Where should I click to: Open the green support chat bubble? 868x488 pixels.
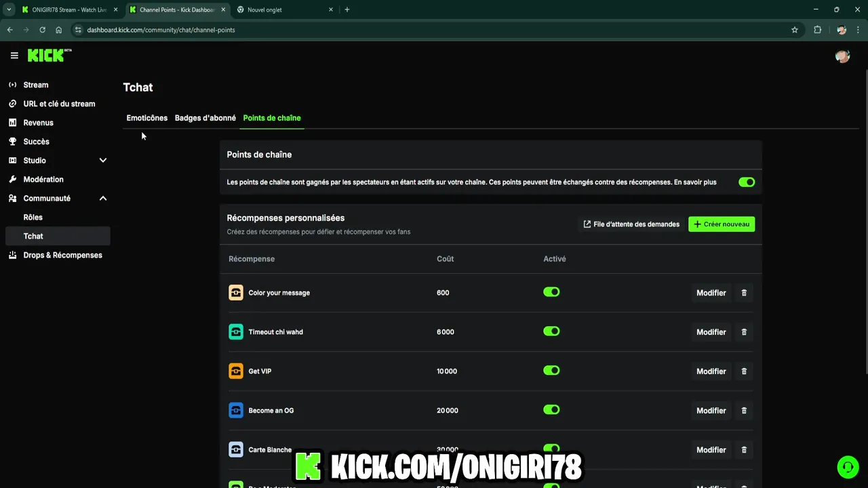coord(848,467)
